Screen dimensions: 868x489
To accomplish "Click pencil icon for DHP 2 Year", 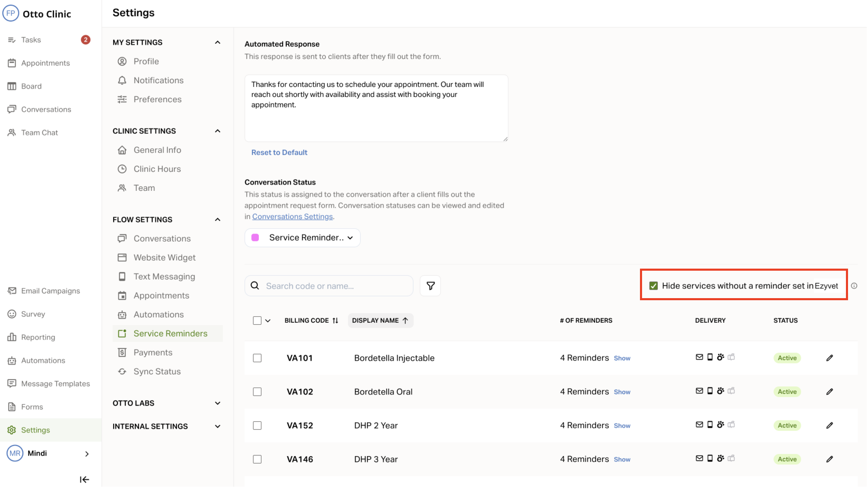I will click(829, 425).
